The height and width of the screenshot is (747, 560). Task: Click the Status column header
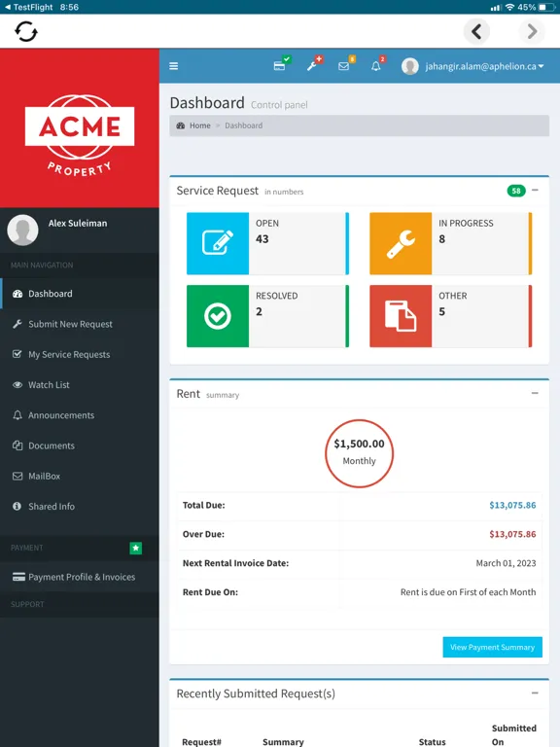pyautogui.click(x=432, y=742)
